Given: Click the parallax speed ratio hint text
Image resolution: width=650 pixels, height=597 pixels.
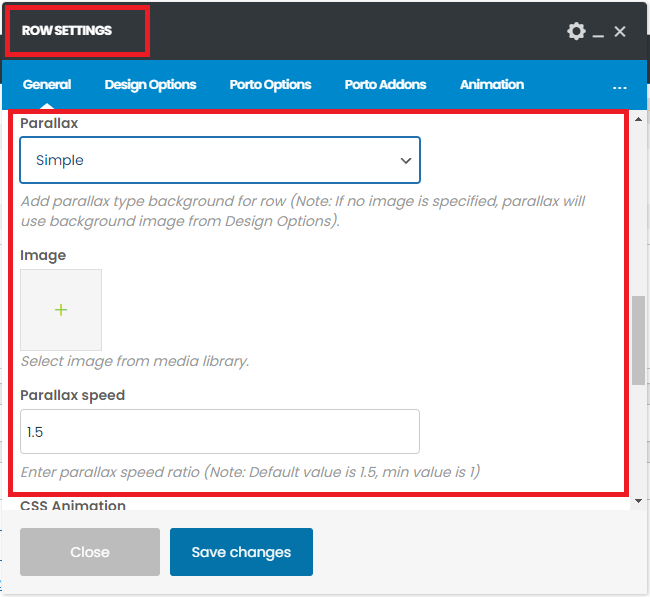Looking at the screenshot, I should 250,472.
